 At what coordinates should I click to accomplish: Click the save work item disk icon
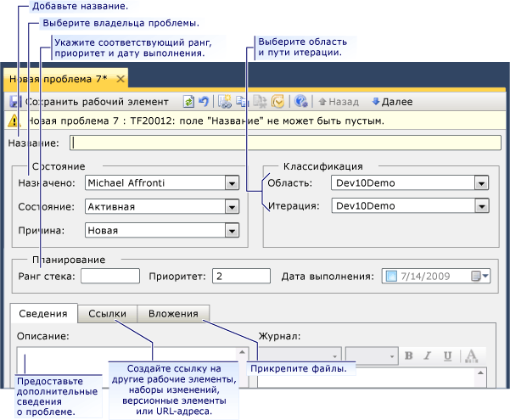click(14, 102)
